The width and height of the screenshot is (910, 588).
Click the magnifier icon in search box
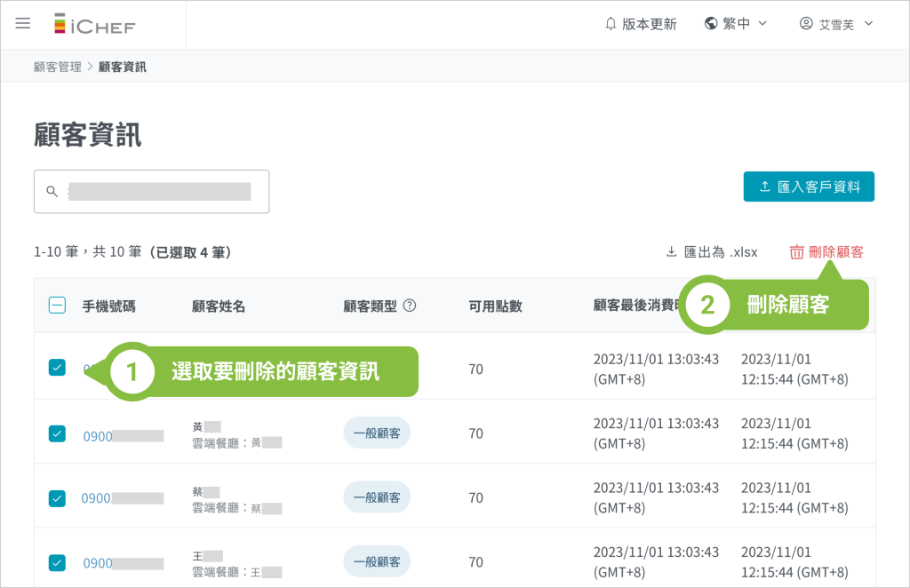52,192
